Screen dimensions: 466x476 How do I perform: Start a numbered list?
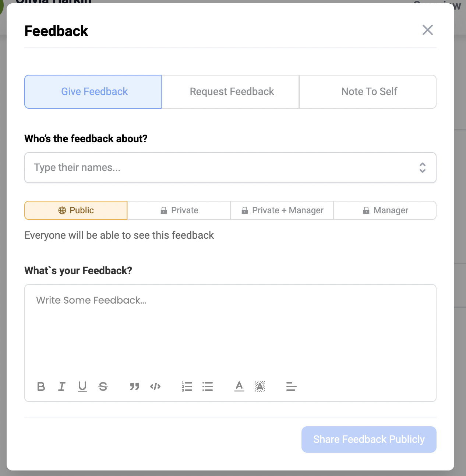tap(187, 386)
